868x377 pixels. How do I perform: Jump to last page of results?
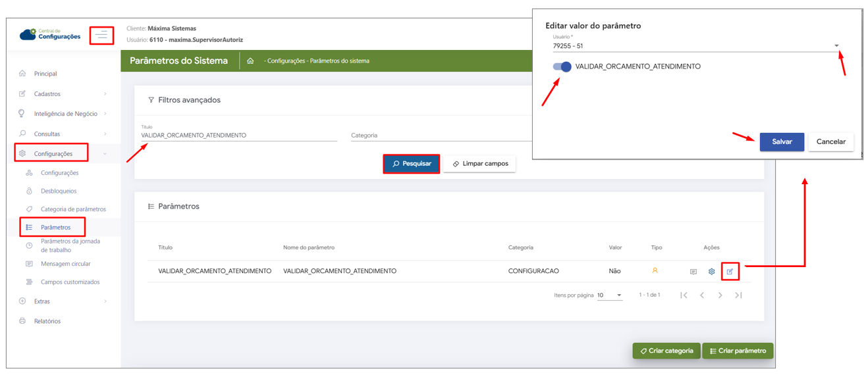point(738,295)
